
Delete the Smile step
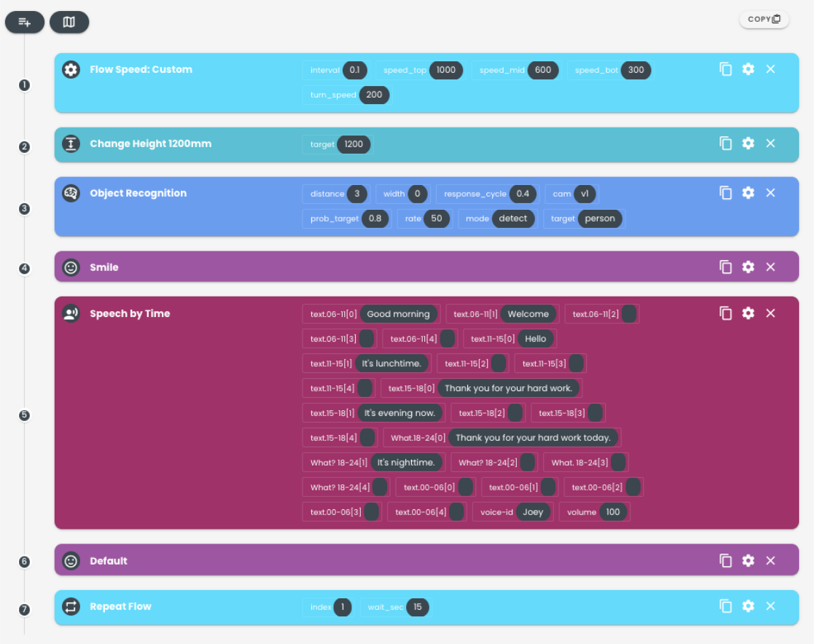(771, 267)
